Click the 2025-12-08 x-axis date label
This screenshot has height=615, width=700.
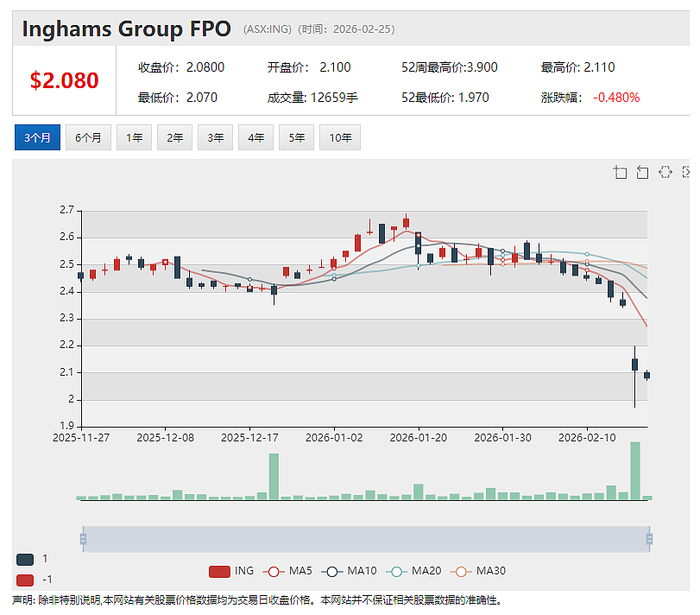coord(166,438)
